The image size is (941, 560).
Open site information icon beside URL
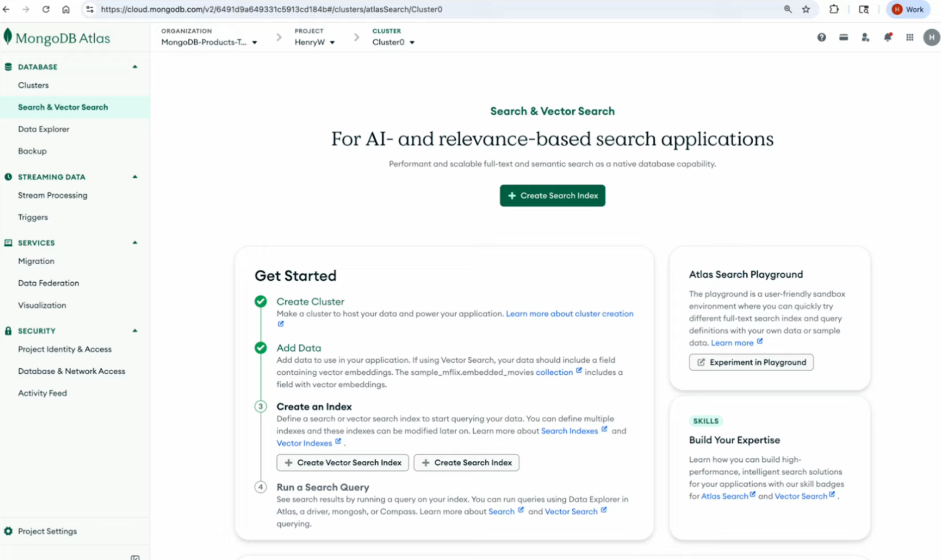pos(90,9)
